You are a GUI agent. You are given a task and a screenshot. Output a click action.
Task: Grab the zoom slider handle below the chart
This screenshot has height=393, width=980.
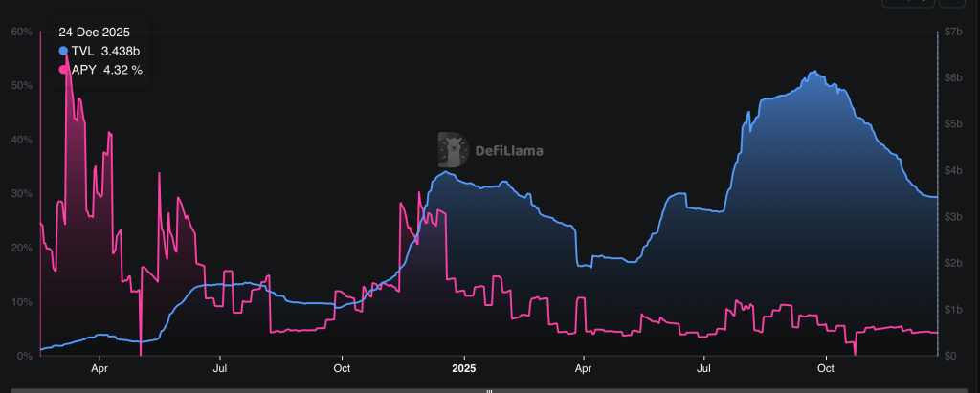[489, 390]
